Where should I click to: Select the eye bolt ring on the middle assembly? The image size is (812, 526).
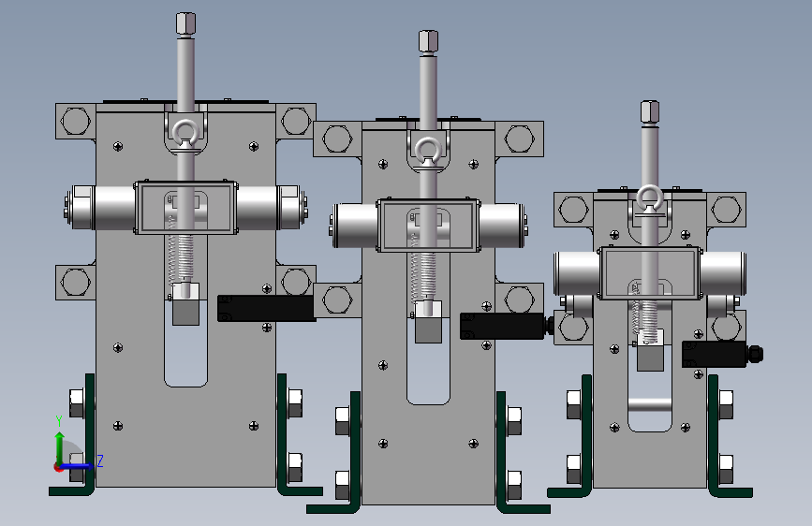coord(427,150)
